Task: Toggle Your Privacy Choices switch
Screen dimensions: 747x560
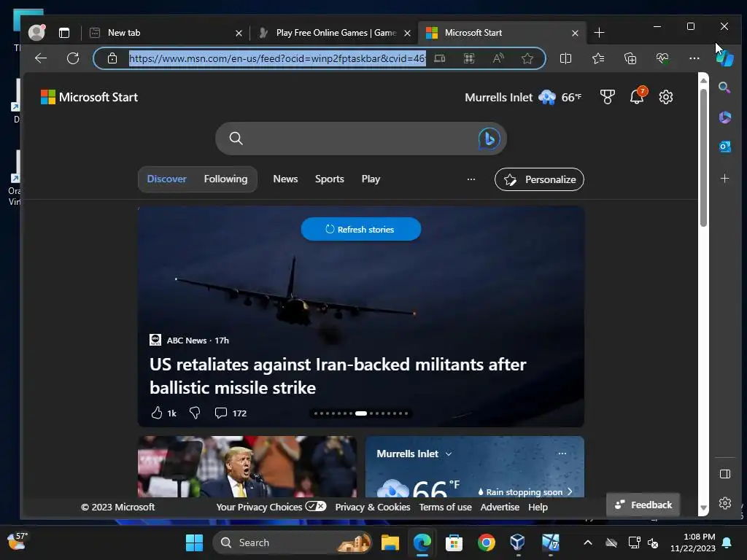Action: coord(315,506)
